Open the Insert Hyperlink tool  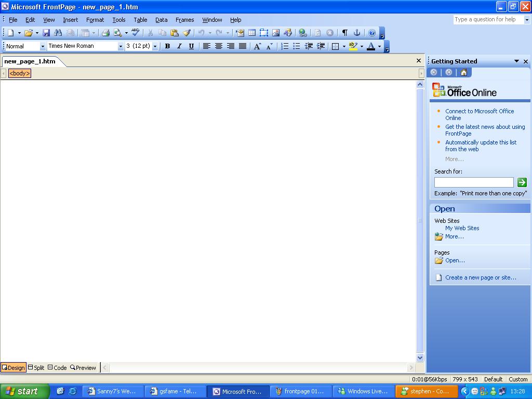302,32
